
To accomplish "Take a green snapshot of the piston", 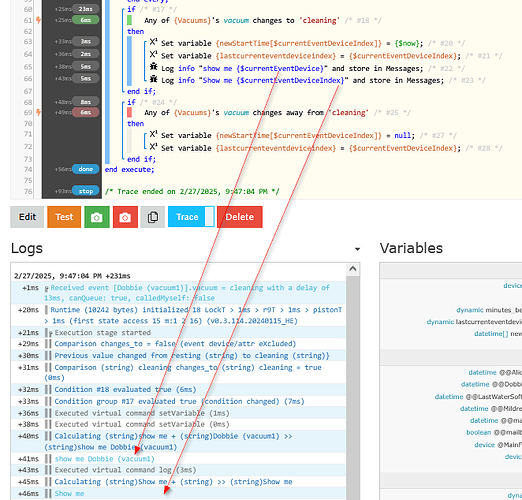I will coord(97,217).
